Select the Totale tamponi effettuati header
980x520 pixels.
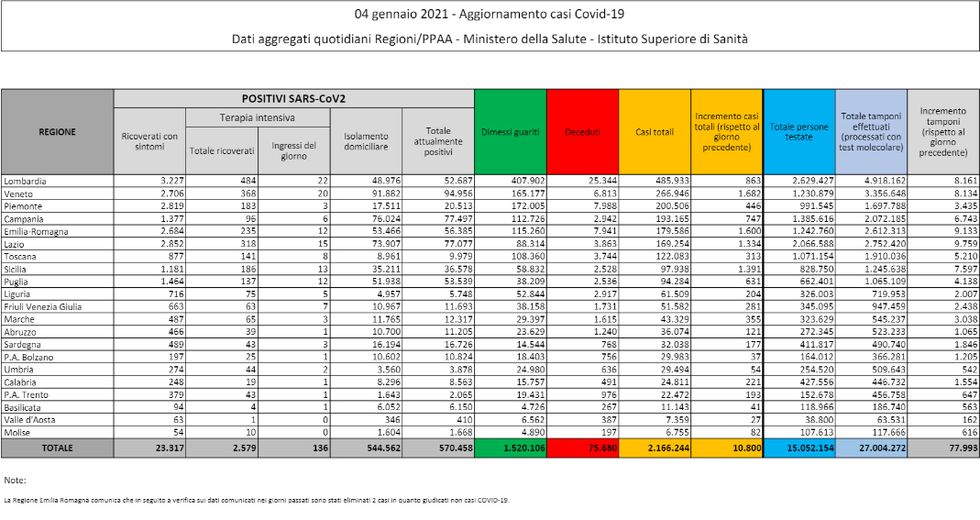pos(871,132)
